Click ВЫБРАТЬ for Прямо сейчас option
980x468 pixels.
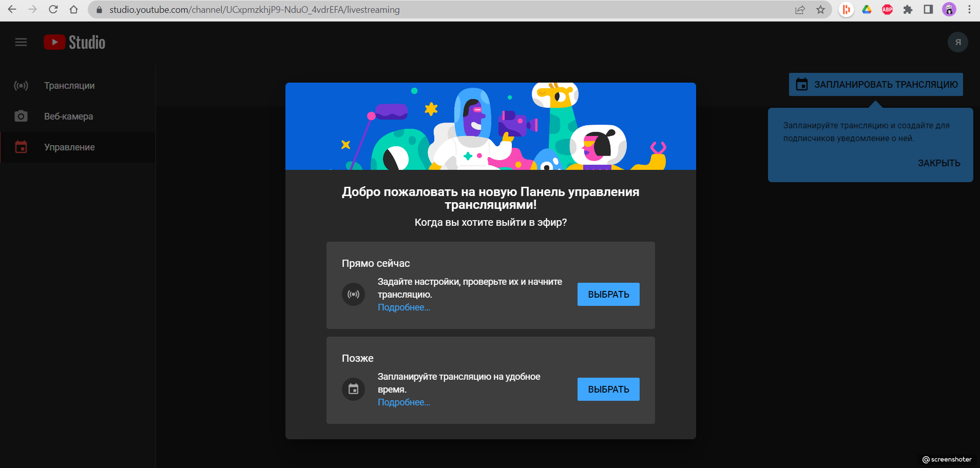pyautogui.click(x=608, y=295)
